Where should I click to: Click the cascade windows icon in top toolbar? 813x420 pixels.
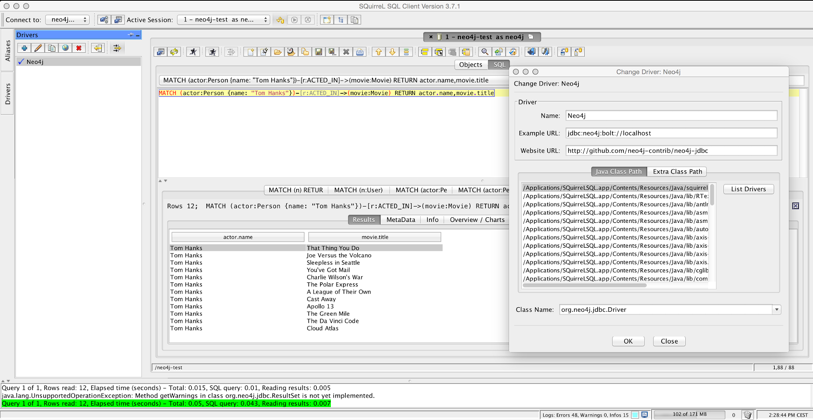pyautogui.click(x=355, y=20)
